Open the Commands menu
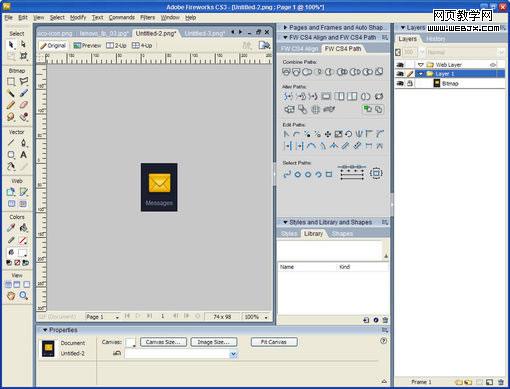This screenshot has height=389, width=510. pyautogui.click(x=122, y=17)
